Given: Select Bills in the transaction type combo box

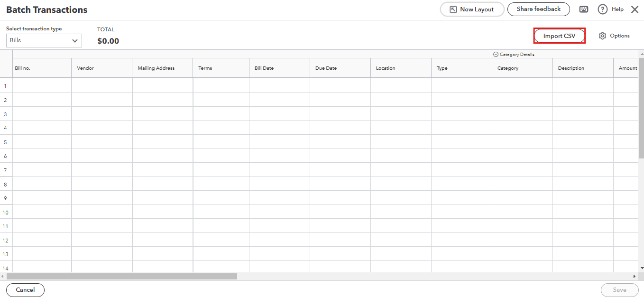Looking at the screenshot, I should (x=44, y=40).
